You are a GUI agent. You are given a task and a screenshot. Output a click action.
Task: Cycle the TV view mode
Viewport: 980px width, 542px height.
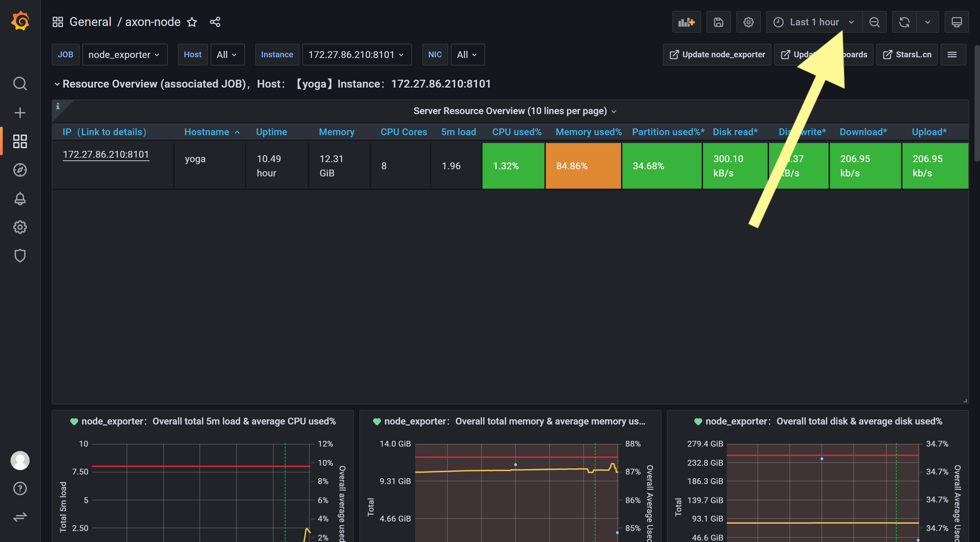[956, 22]
